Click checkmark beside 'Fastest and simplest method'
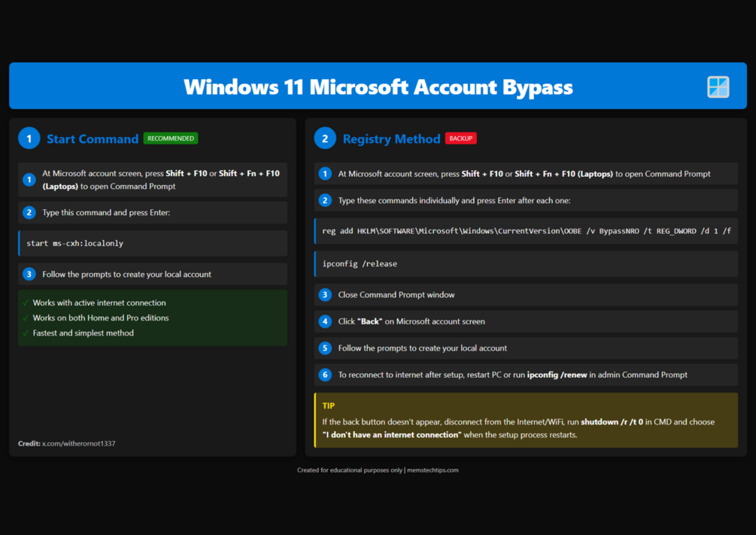Viewport: 756px width, 535px height. tap(26, 333)
